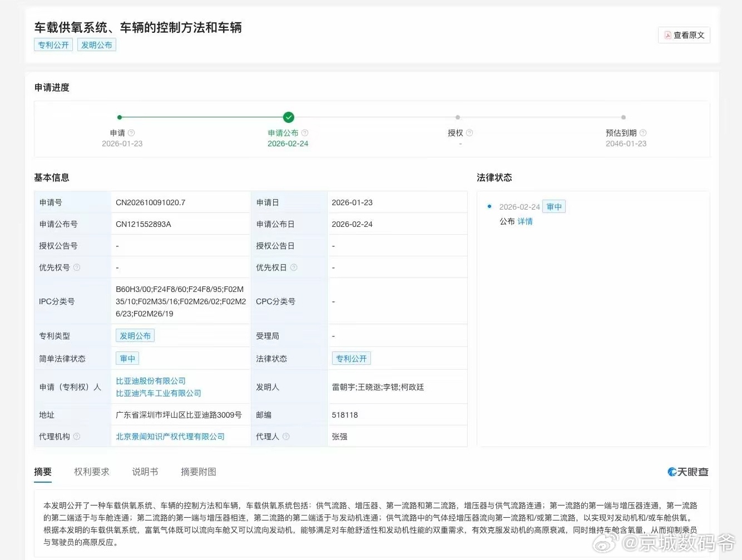Click the help icon beside 申请公布 milestone
742x560 pixels.
coord(305,133)
